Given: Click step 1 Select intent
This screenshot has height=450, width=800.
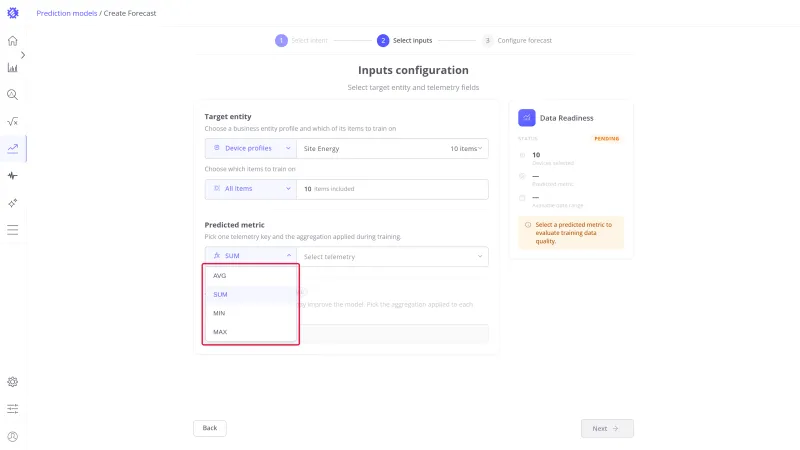Looking at the screenshot, I should click(x=302, y=40).
